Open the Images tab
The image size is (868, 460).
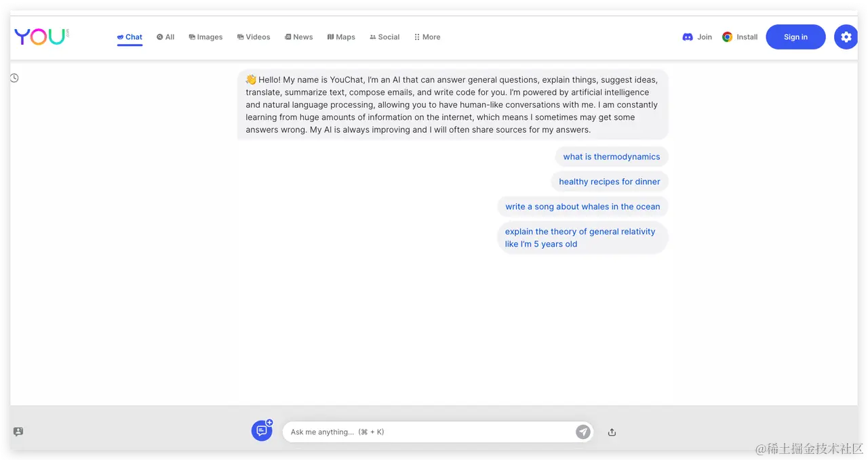point(205,37)
